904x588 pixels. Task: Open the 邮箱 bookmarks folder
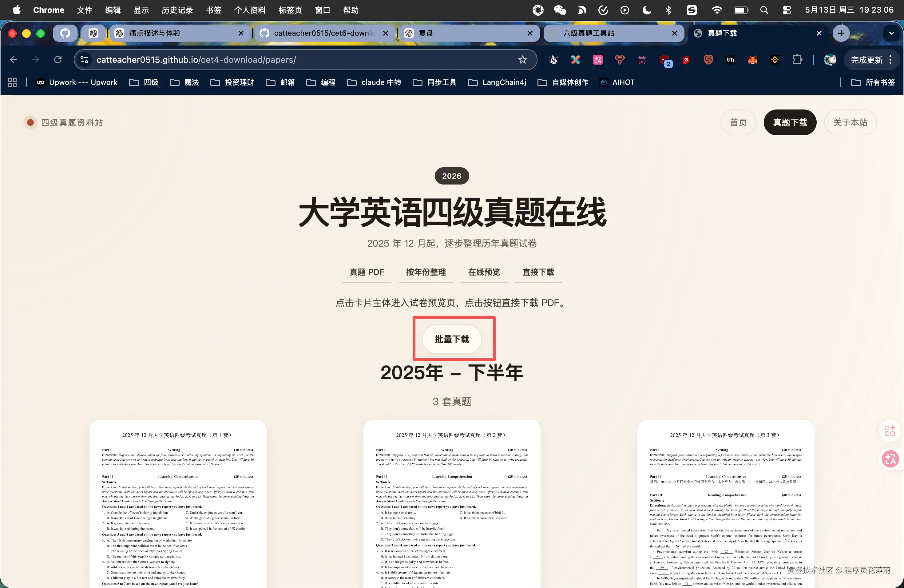point(280,82)
